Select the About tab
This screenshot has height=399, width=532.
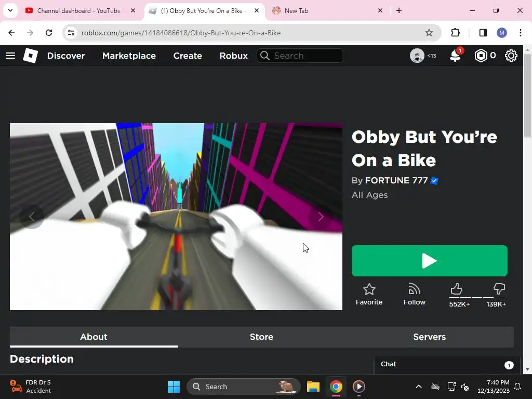click(94, 337)
